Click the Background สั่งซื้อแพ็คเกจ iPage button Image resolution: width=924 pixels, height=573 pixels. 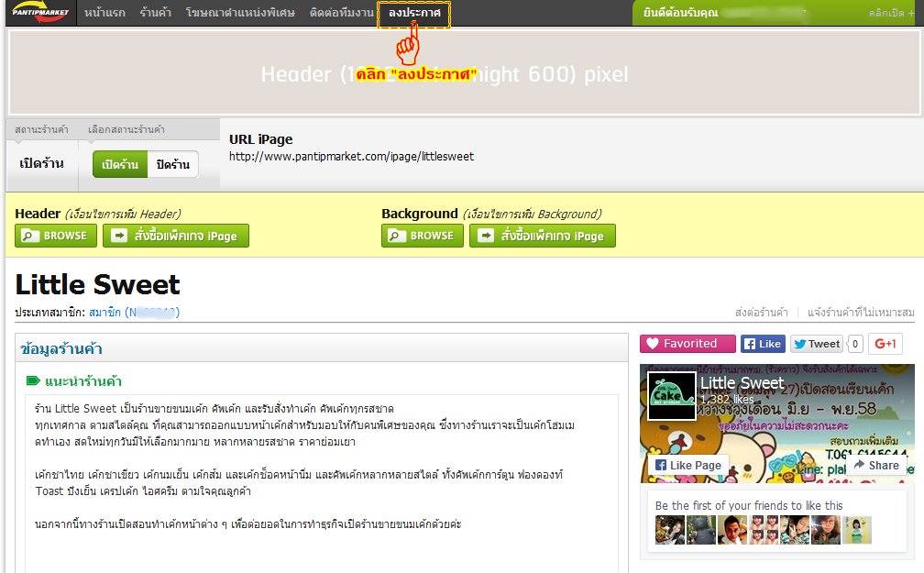coord(543,236)
